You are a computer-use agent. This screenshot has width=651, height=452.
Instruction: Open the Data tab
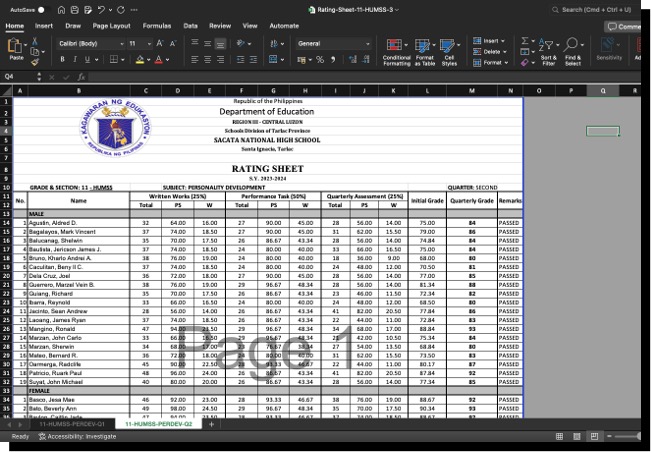tap(191, 26)
